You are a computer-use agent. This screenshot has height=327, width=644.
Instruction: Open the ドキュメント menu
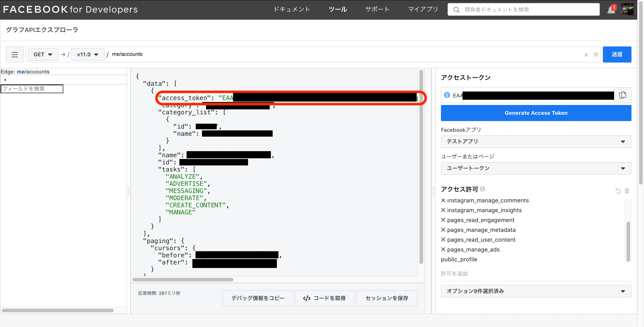(292, 9)
